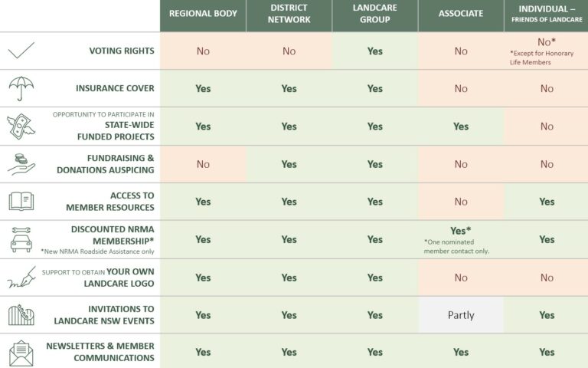
Task: Select the Associate column header
Action: pos(461,14)
